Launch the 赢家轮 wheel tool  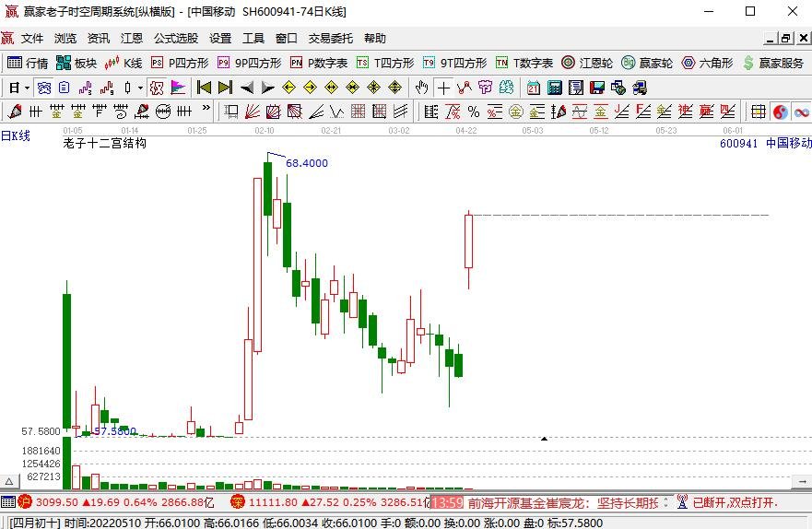click(647, 64)
